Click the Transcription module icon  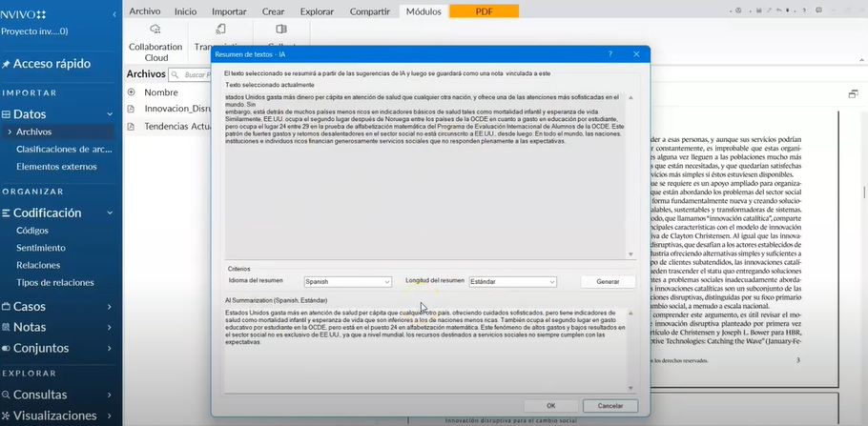tap(220, 30)
